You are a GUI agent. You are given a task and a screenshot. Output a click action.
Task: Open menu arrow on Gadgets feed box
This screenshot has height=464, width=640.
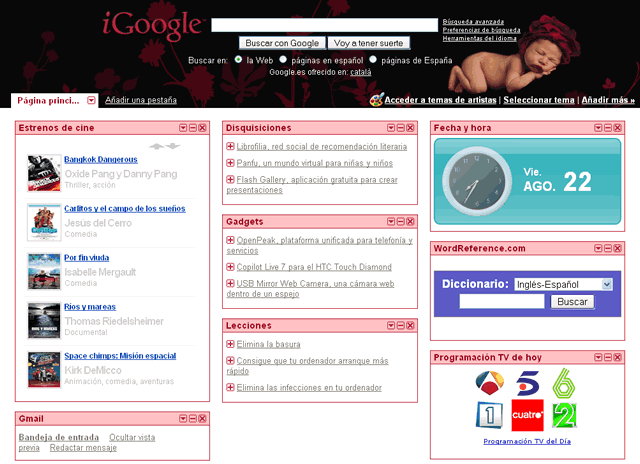coord(391,222)
